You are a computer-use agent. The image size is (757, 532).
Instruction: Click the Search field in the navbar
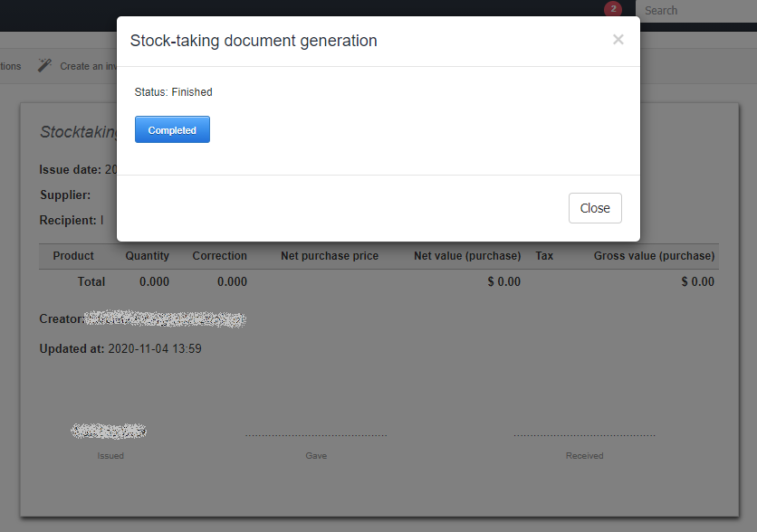[697, 11]
